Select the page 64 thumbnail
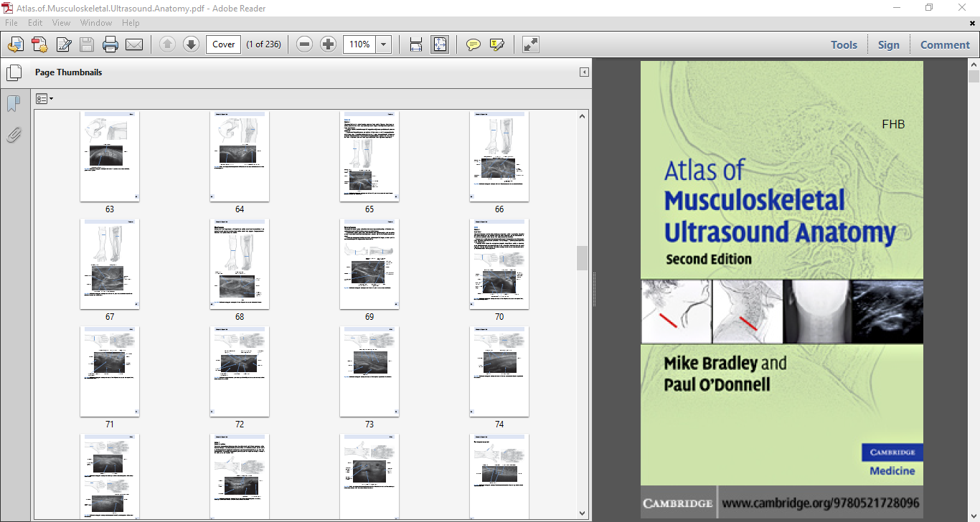The image size is (980, 522). click(x=240, y=156)
